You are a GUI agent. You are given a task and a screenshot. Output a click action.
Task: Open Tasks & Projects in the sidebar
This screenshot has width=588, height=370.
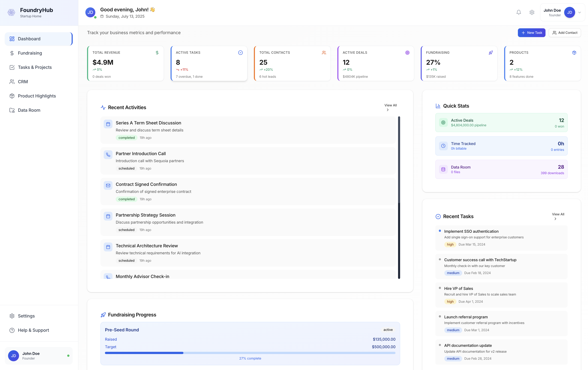[x=39, y=67]
